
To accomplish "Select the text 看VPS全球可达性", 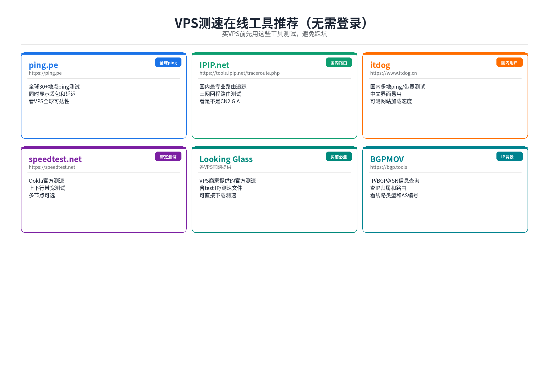I will tap(49, 101).
